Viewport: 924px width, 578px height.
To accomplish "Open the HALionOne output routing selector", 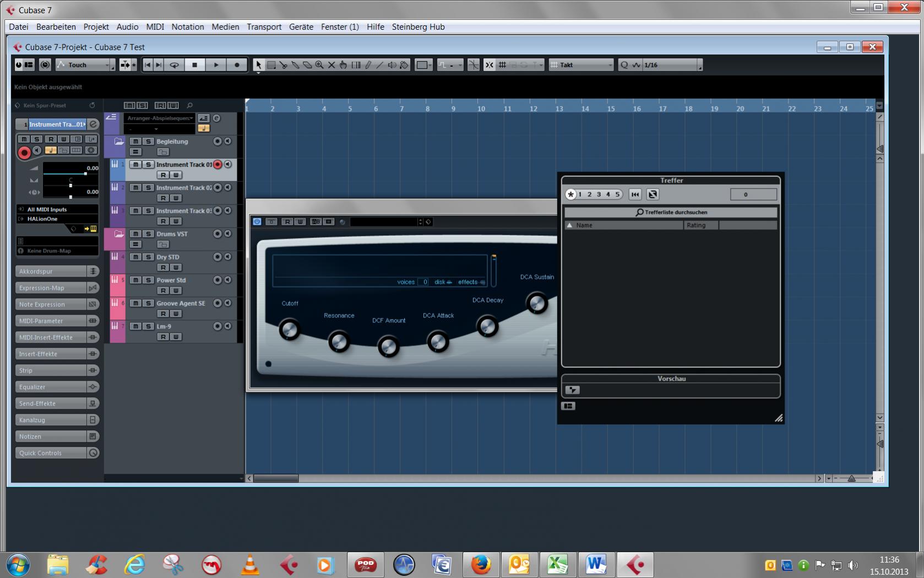I will point(57,219).
